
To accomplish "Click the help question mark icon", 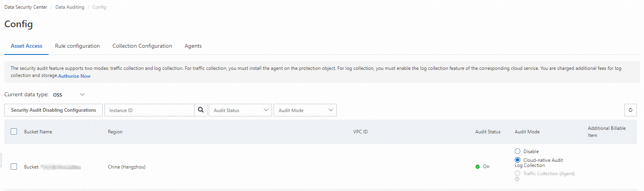I will [517, 179].
